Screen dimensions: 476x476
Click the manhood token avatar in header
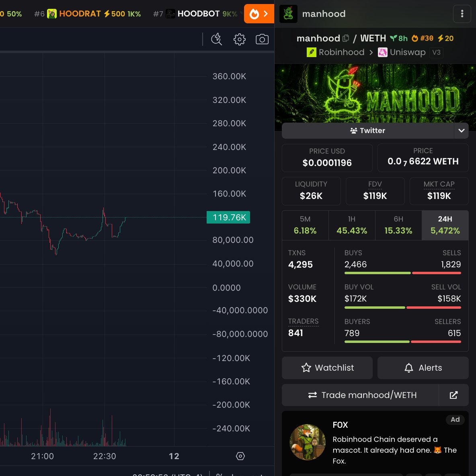[288, 14]
